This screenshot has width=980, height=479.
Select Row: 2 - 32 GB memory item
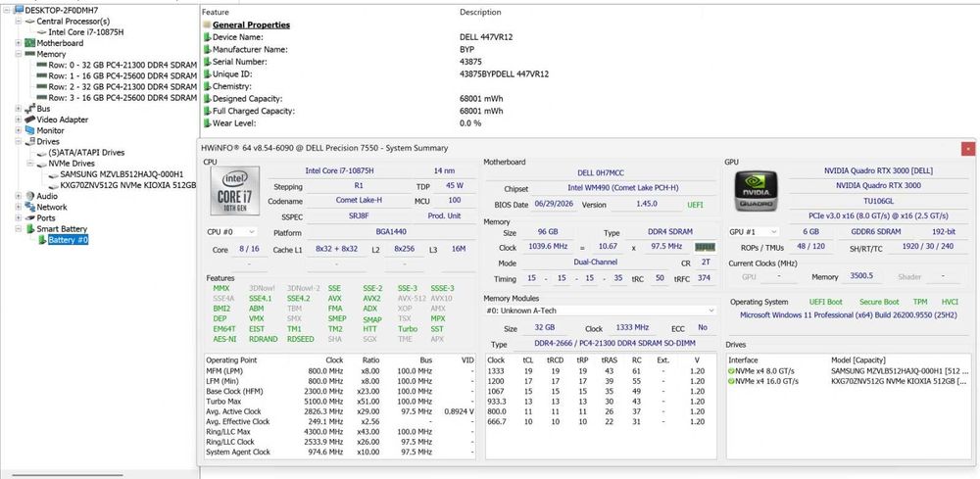tap(122, 87)
